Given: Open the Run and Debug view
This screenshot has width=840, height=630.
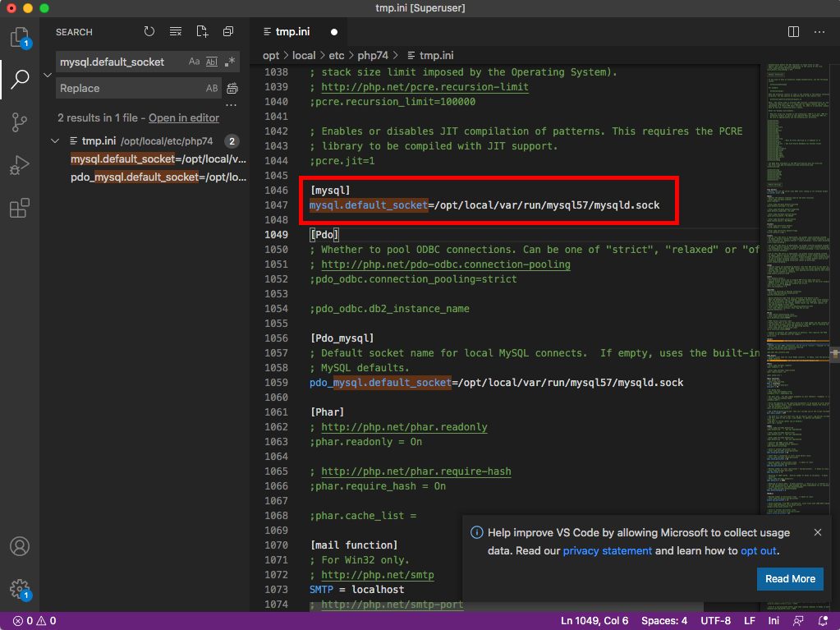Looking at the screenshot, I should 20,165.
